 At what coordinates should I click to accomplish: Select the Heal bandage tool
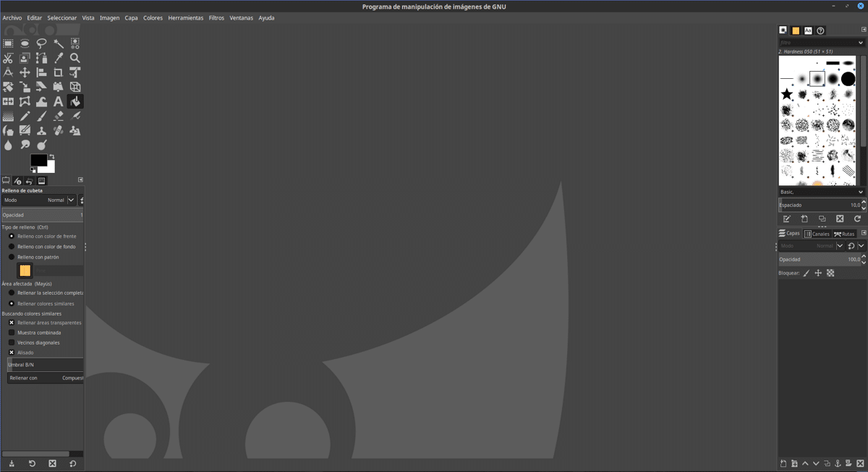(x=59, y=130)
